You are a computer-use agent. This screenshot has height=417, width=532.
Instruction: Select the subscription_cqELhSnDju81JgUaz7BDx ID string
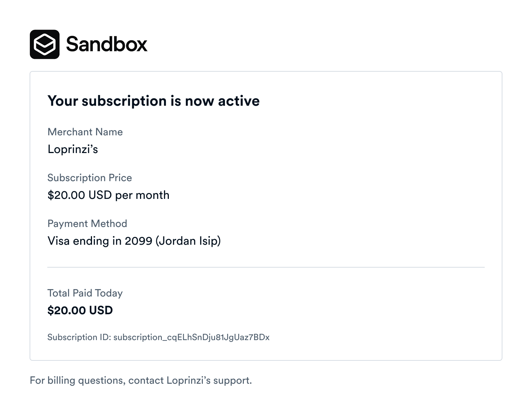[191, 337]
